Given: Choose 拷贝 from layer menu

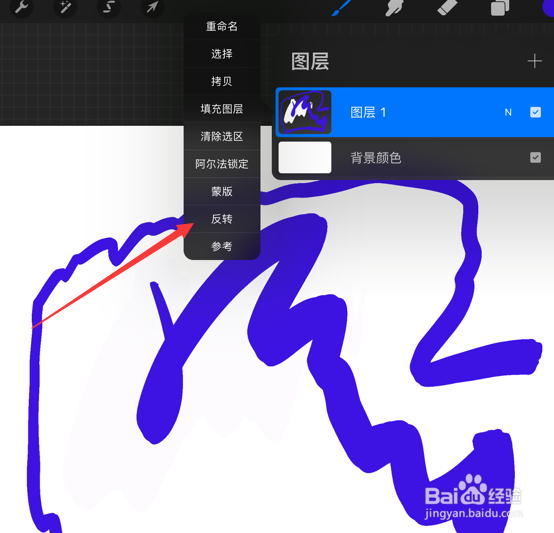Looking at the screenshot, I should pos(222,81).
